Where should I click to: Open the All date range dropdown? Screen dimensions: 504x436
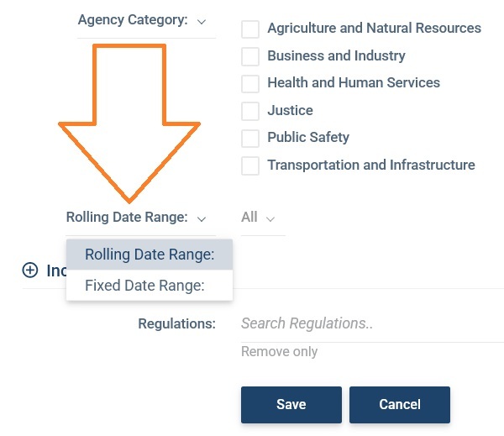(258, 218)
